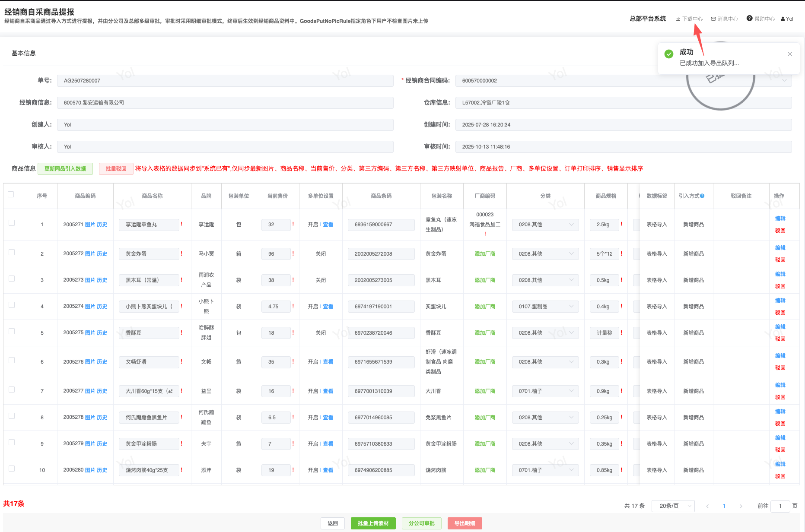Screen dimensions: 805x532
Task: Open 0107.蛋制品 category dropdown in row 4
Action: coord(545,307)
